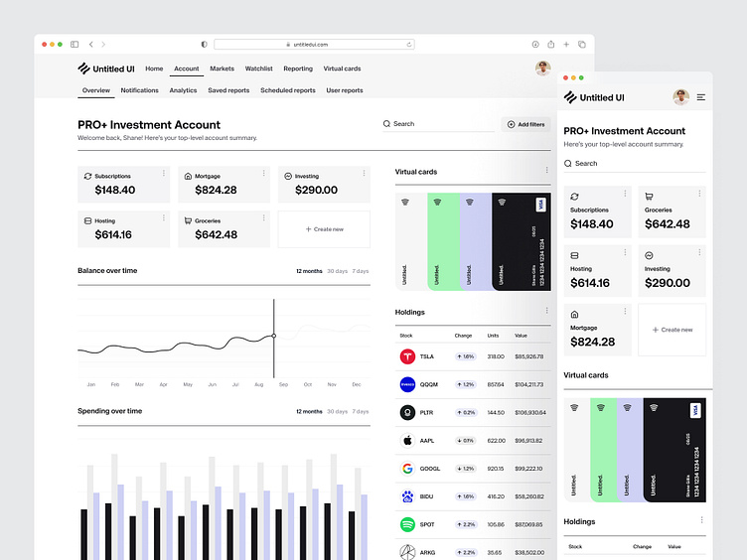Image resolution: width=747 pixels, height=560 pixels.
Task: Open the Watchlist nav item
Action: point(258,70)
